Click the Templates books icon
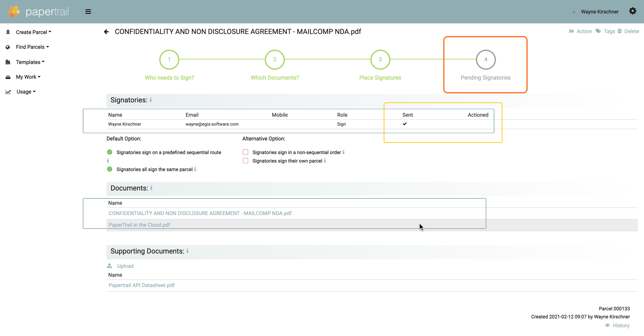Image resolution: width=644 pixels, height=336 pixels. 8,62
